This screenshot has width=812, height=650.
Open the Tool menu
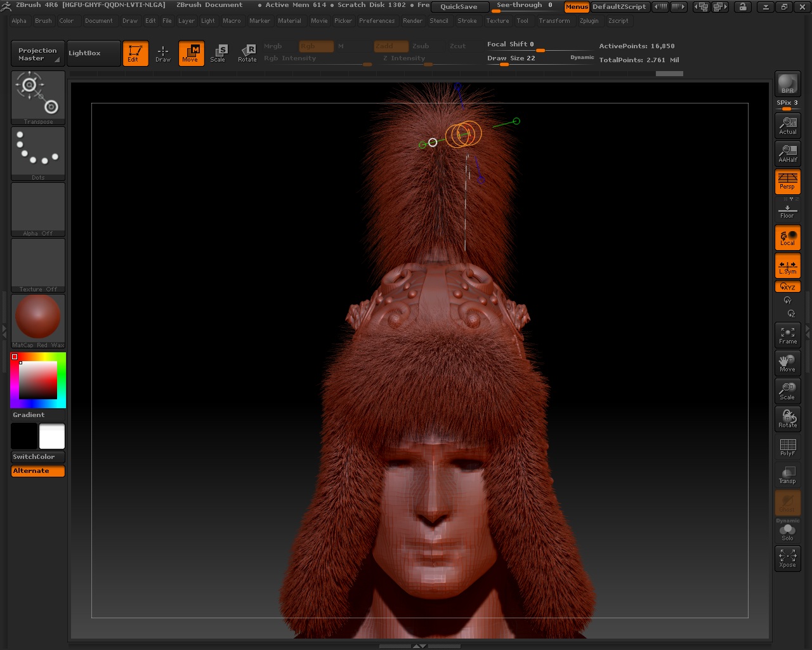coord(522,21)
